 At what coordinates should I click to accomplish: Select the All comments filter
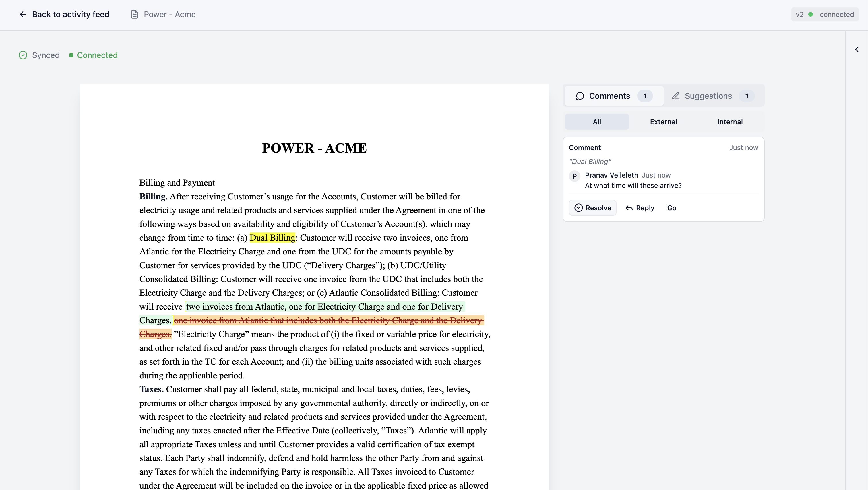[x=597, y=122]
